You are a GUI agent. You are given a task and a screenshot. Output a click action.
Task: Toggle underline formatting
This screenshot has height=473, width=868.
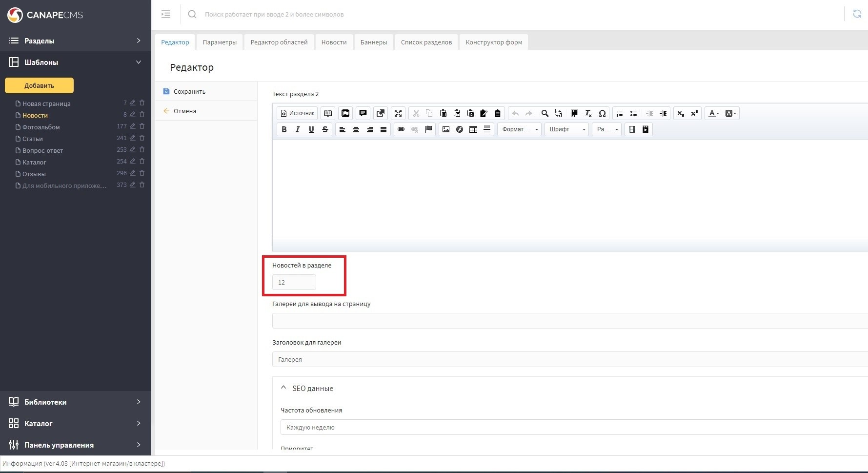[311, 129]
